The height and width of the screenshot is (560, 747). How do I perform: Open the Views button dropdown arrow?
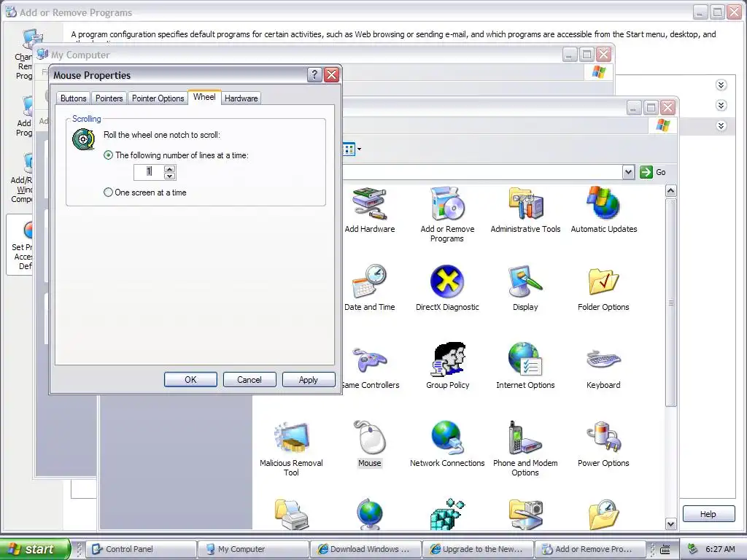[359, 149]
